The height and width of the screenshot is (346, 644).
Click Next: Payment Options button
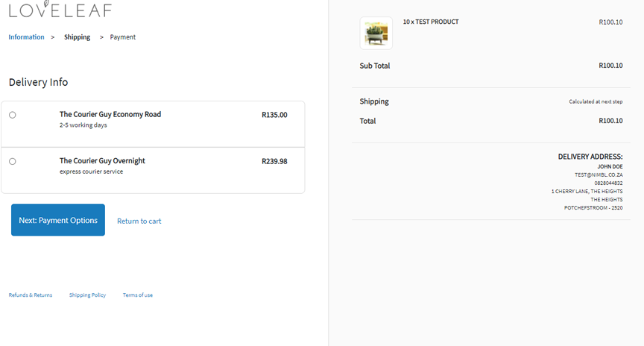[58, 220]
